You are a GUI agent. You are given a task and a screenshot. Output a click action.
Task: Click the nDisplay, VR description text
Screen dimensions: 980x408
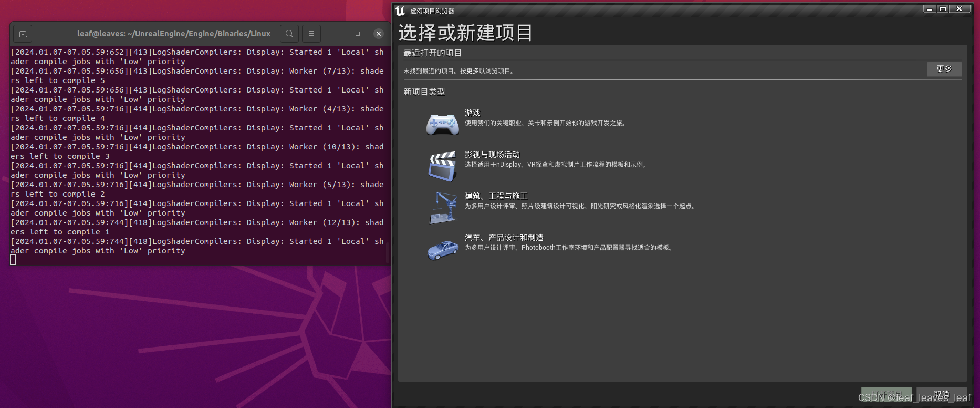point(557,165)
